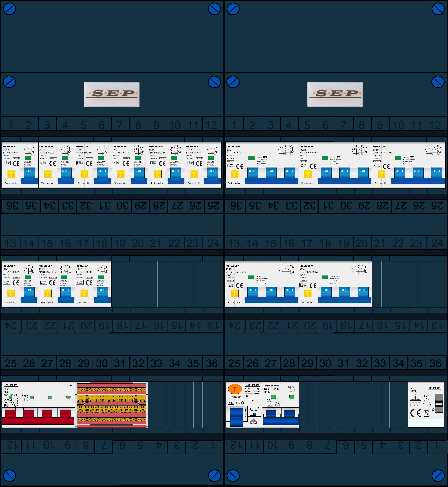This screenshot has width=448, height=487.
Task: Click the '4P' marking on the main switch
Action: click(x=72, y=385)
